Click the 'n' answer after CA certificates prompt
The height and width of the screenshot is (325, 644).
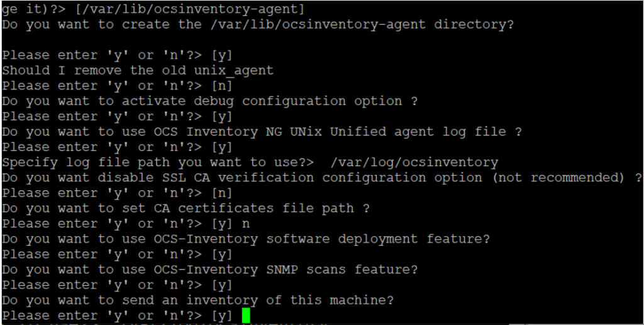[x=246, y=224]
